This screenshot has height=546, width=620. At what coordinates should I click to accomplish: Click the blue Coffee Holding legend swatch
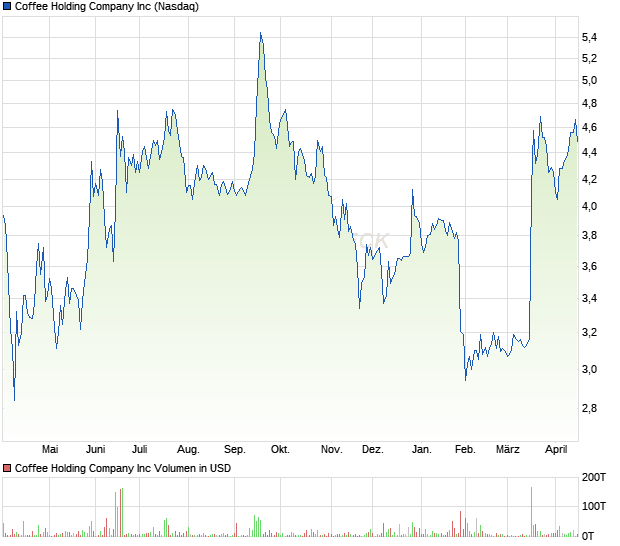(x=7, y=6)
